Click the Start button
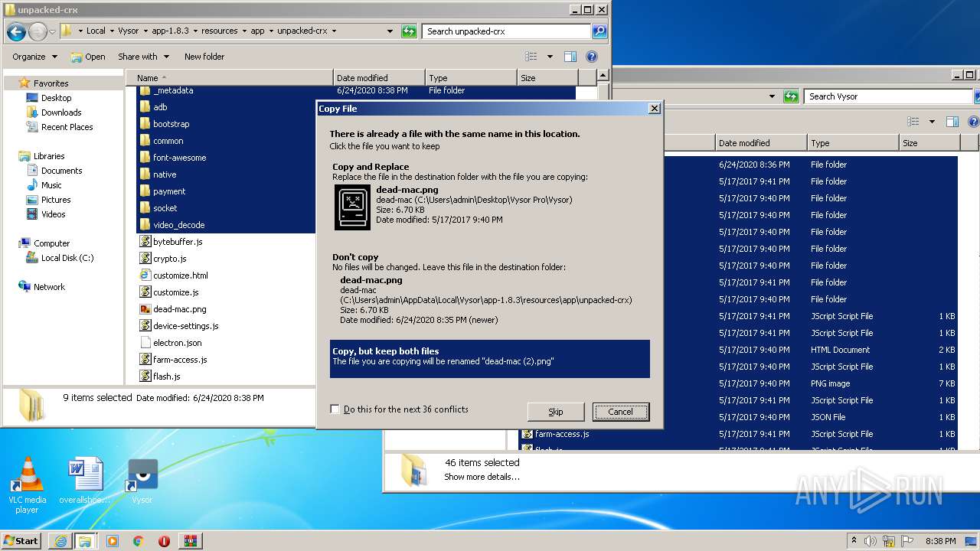The width and height of the screenshot is (980, 551). 21,541
